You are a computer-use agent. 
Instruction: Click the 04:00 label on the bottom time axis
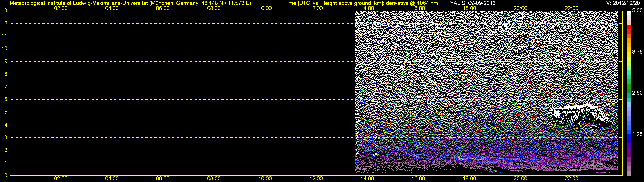point(112,179)
